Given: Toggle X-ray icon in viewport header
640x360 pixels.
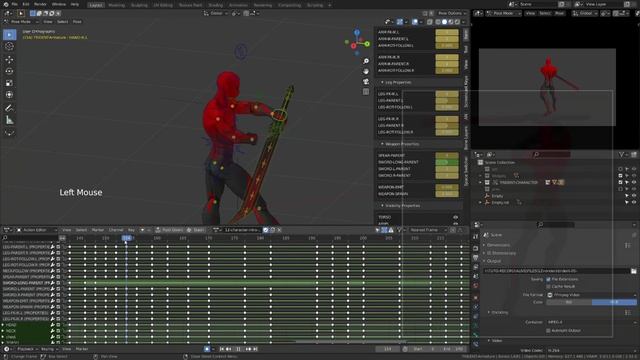Looking at the screenshot, I should tap(430, 22).
